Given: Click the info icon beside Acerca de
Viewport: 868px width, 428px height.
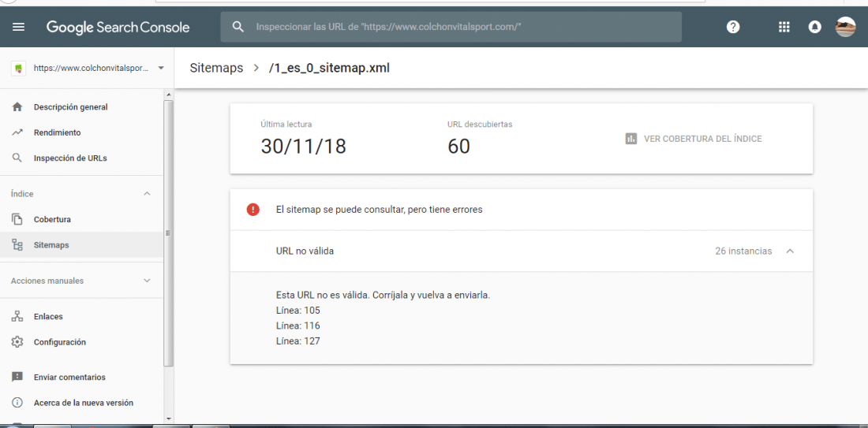Looking at the screenshot, I should 17,403.
